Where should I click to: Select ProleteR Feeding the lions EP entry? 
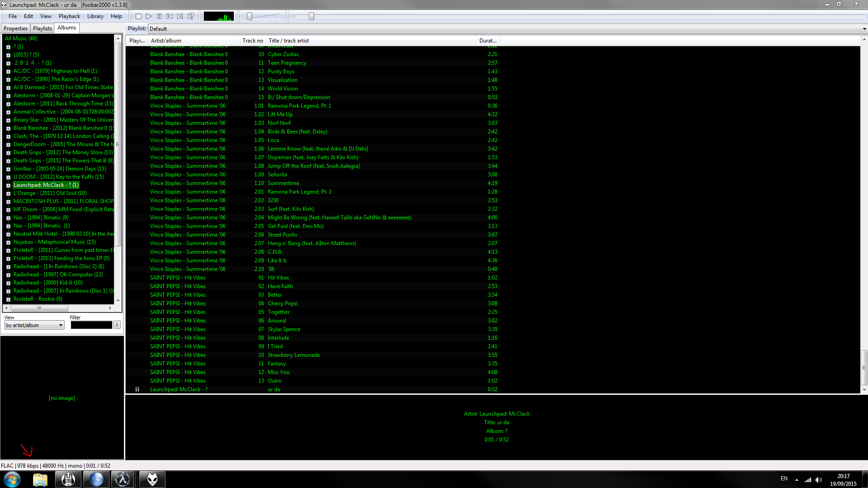pos(62,258)
